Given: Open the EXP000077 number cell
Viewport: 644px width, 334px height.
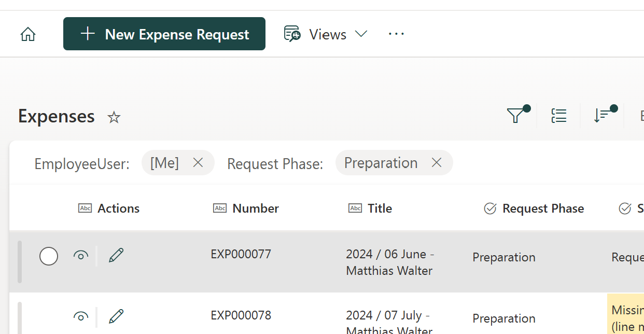Looking at the screenshot, I should pos(241,255).
